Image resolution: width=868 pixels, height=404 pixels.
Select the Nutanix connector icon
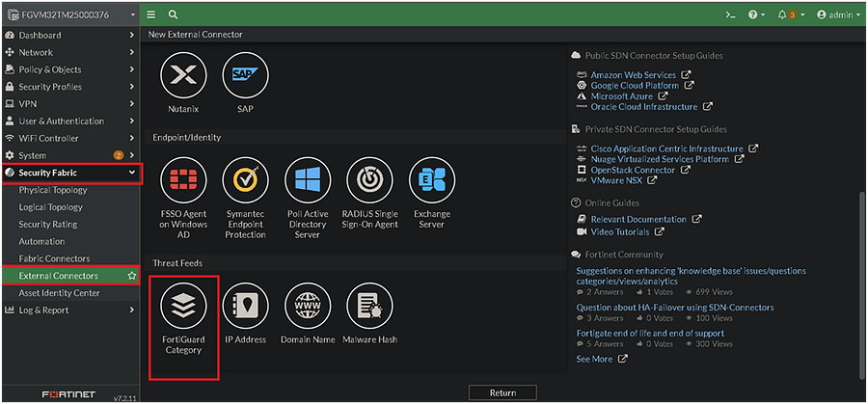183,75
